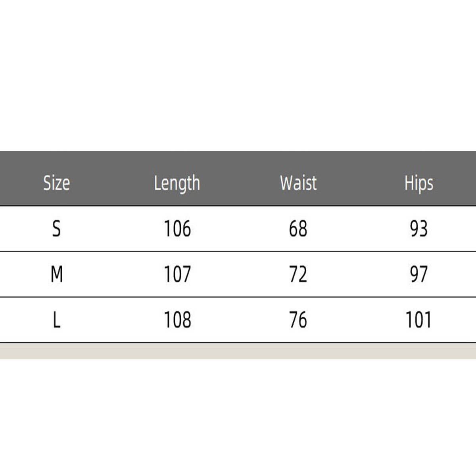Select hips value 97 in M row
Screen dimensions: 476x476
pos(418,274)
